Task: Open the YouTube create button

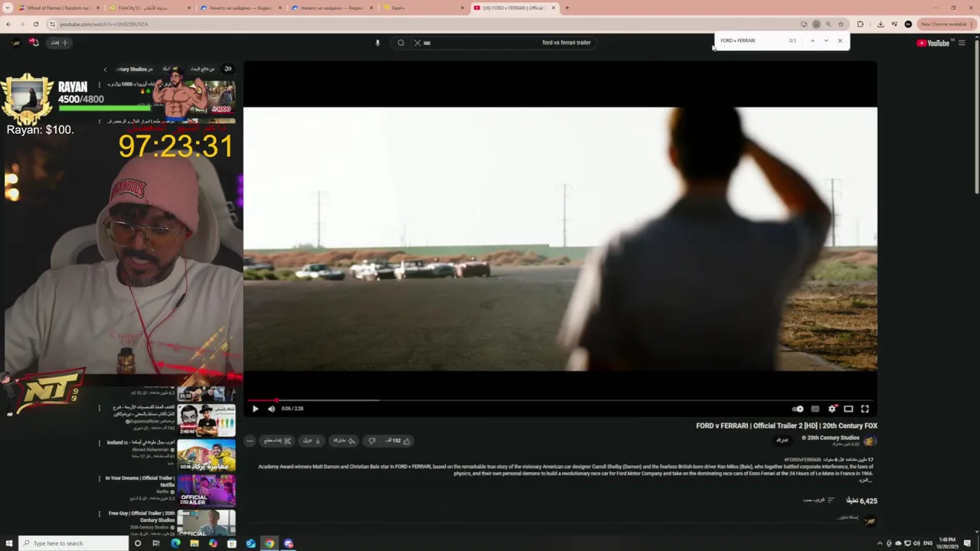Action: (x=60, y=43)
